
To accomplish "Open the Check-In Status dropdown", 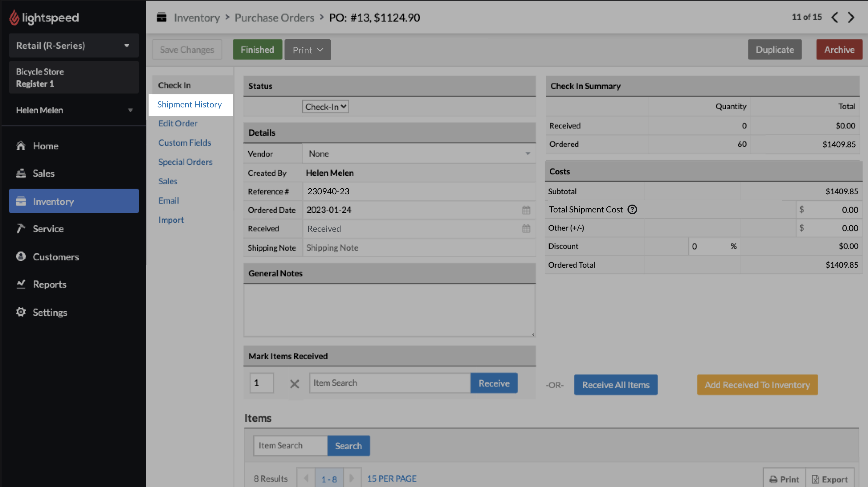I will pyautogui.click(x=324, y=106).
